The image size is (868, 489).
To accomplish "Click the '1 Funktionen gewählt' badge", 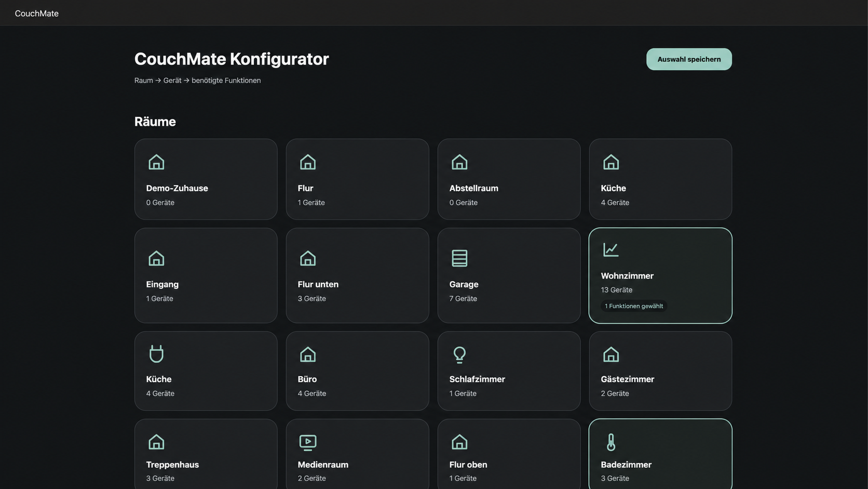I will coord(634,306).
